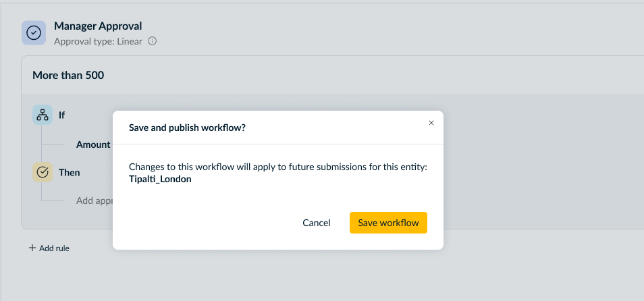644x301 pixels.
Task: Close the dialog with the X icon
Action: 431,123
